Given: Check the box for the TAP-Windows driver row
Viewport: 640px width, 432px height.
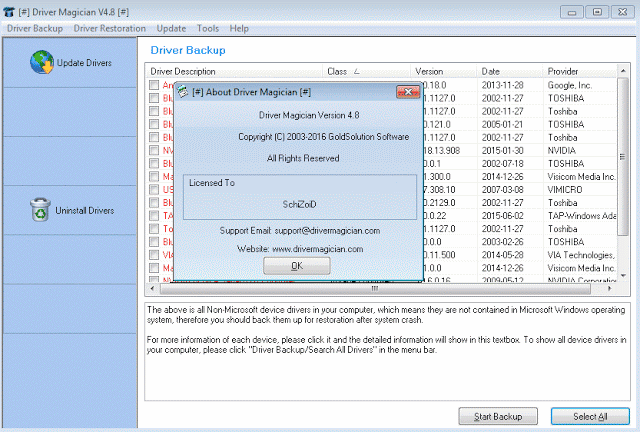Looking at the screenshot, I should 154,216.
